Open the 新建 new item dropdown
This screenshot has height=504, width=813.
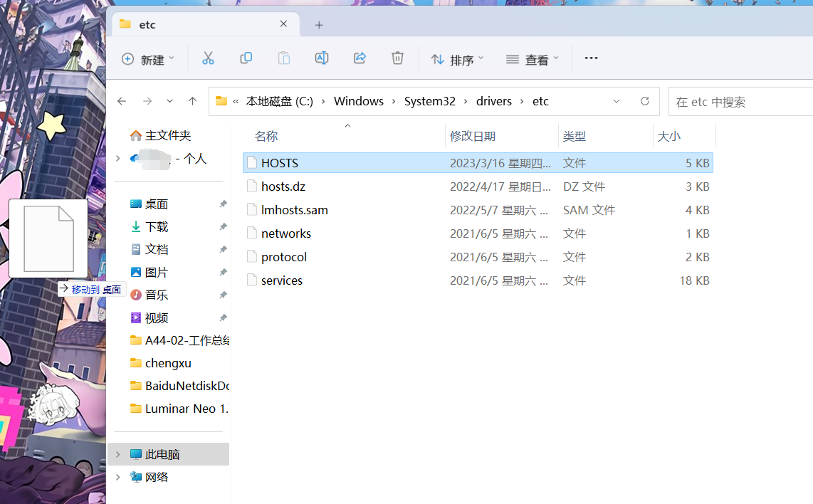point(148,59)
